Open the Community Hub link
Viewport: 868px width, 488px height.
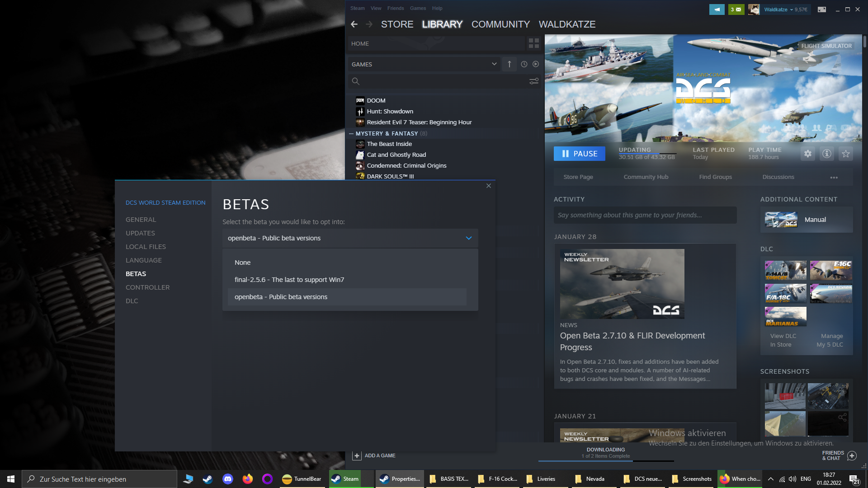[x=646, y=177]
